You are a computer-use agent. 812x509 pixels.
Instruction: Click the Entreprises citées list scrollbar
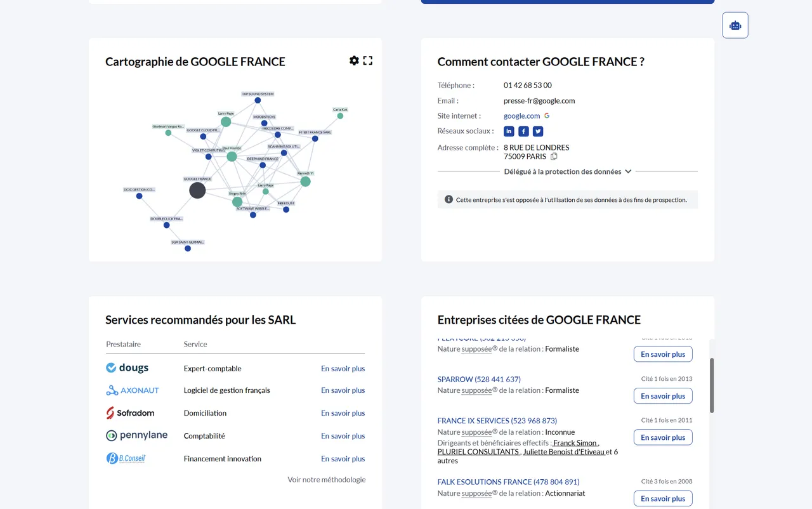pyautogui.click(x=712, y=385)
